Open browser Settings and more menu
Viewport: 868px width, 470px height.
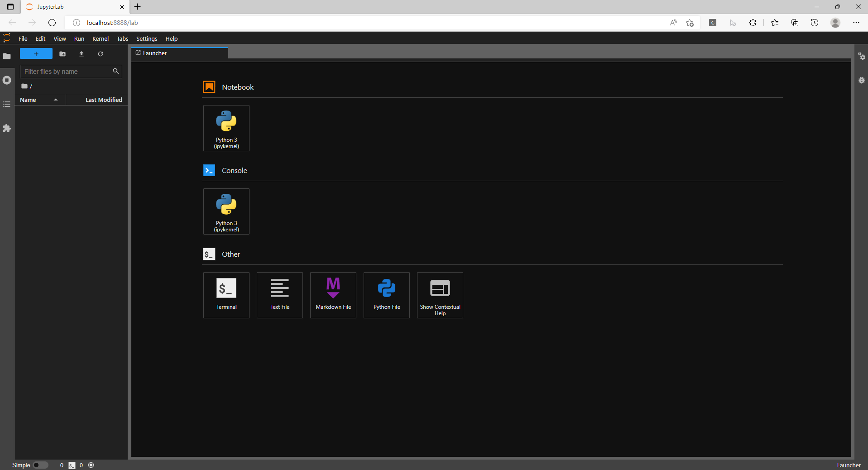click(856, 23)
